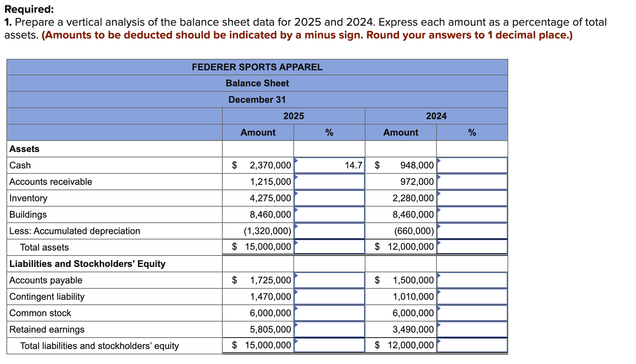Select the "Inventory" row label
The width and height of the screenshot is (636, 364).
[28, 198]
